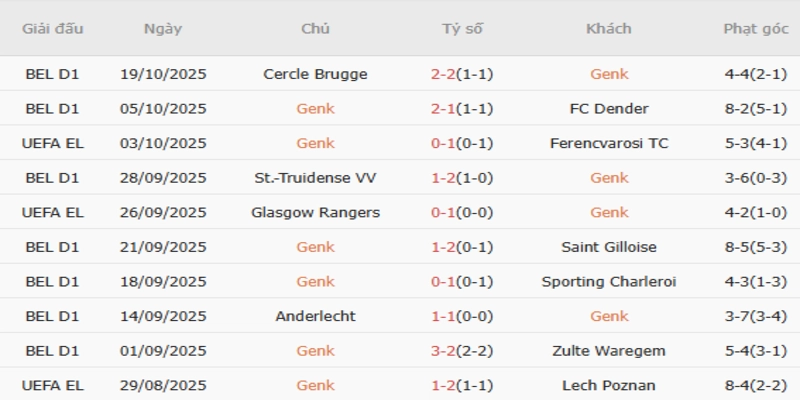The width and height of the screenshot is (800, 400).
Task: Open the Glasgow Rangers team link
Action: [x=315, y=212]
